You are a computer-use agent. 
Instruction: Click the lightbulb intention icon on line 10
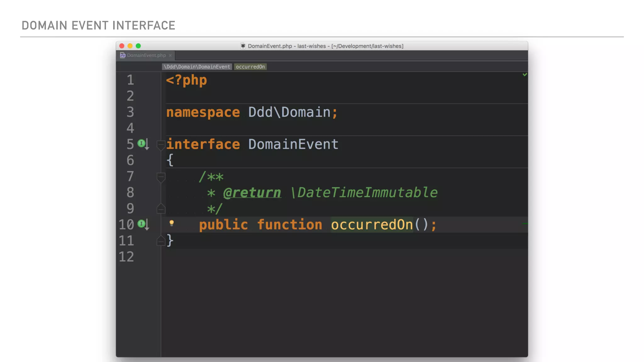(x=171, y=223)
